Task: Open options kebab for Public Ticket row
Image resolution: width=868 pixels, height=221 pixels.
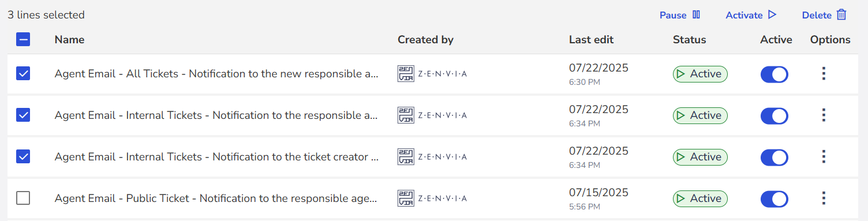Action: (824, 198)
